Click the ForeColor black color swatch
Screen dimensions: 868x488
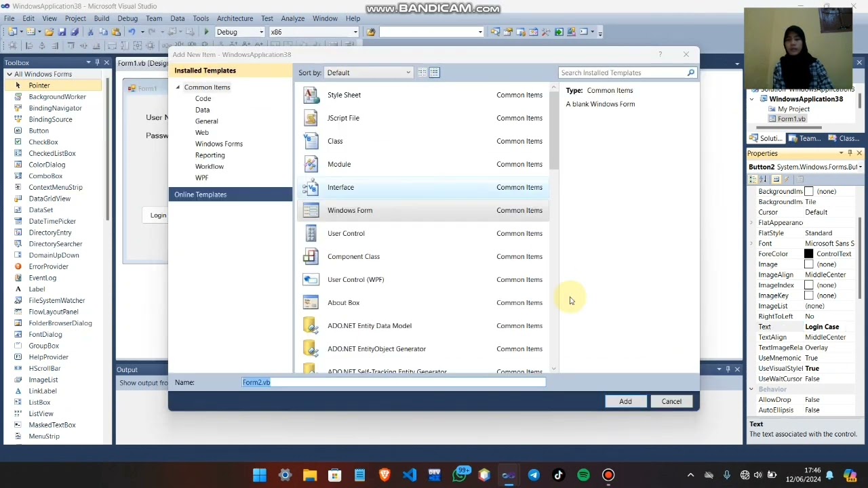coord(808,254)
